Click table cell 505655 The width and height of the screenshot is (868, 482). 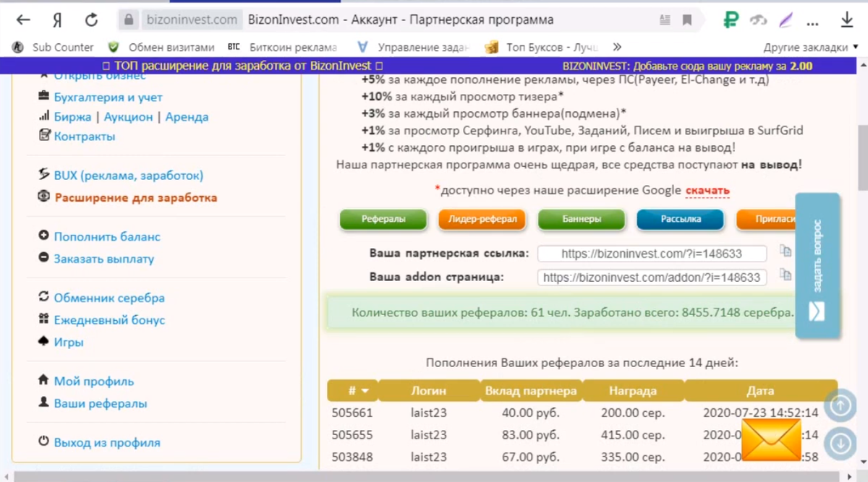[352, 435]
